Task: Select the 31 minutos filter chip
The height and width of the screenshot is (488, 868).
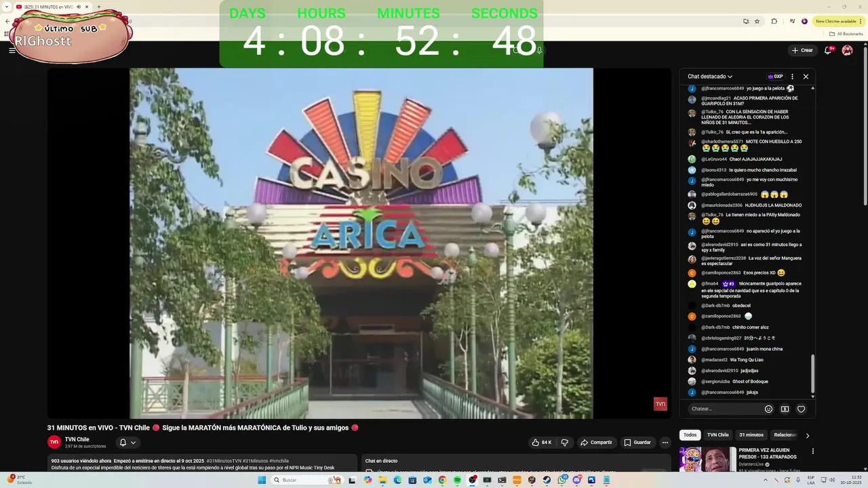Action: click(x=751, y=435)
